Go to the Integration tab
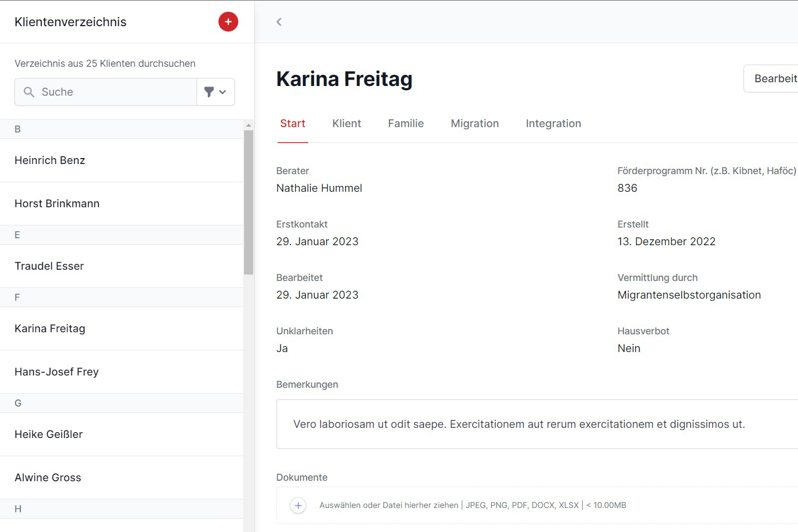Image resolution: width=798 pixels, height=532 pixels. [553, 123]
